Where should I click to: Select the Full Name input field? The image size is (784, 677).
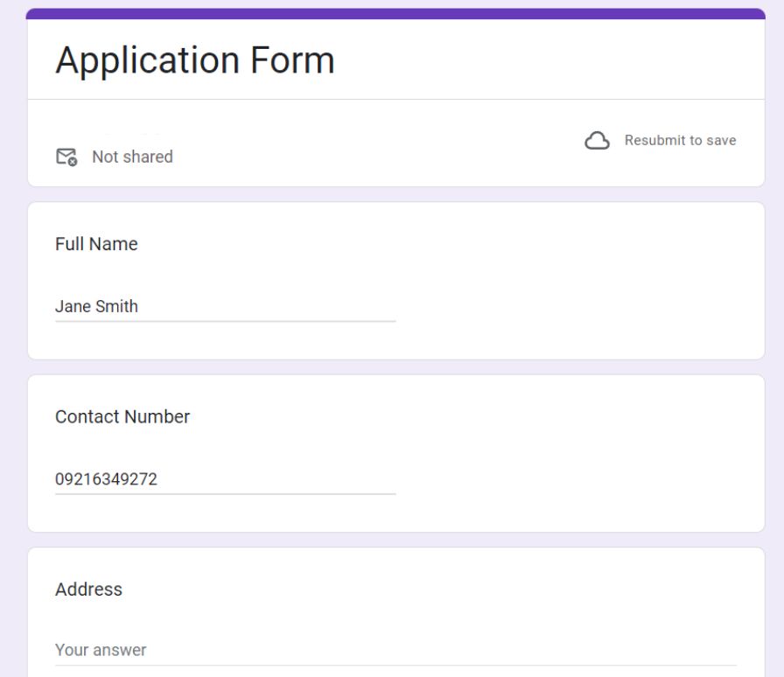click(x=223, y=306)
